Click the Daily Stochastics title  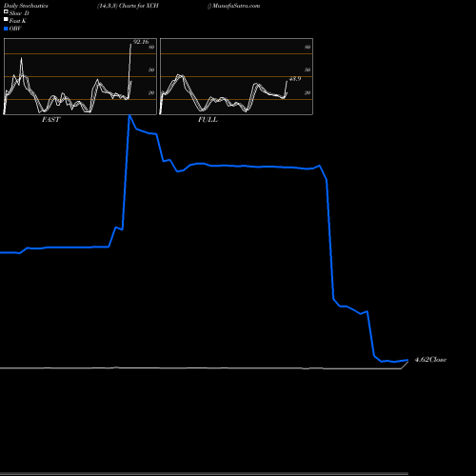pos(26,6)
